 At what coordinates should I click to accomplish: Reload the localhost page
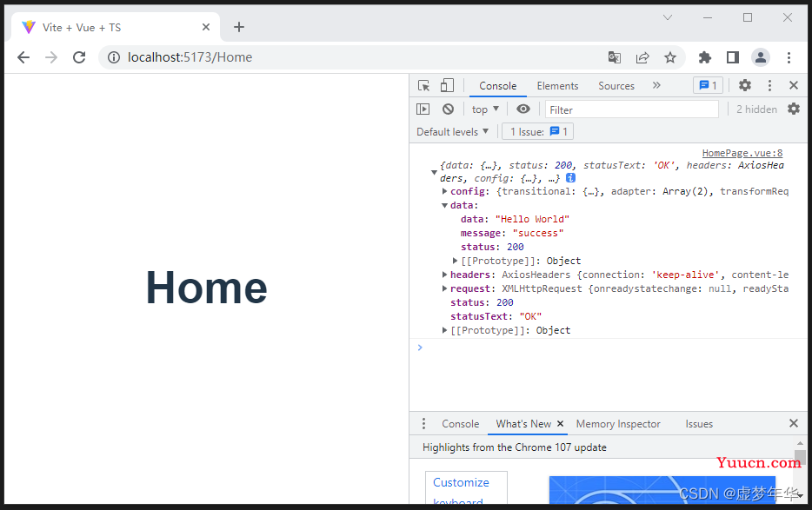[x=79, y=57]
